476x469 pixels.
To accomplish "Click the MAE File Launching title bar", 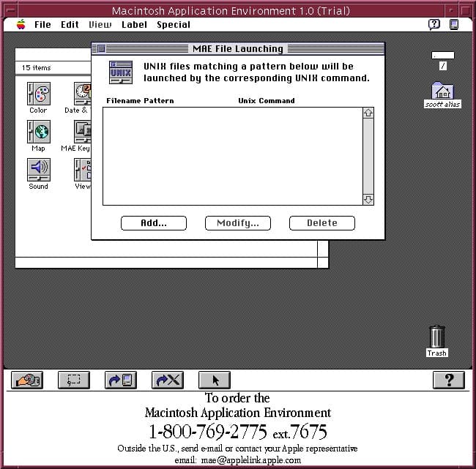I will (x=238, y=48).
